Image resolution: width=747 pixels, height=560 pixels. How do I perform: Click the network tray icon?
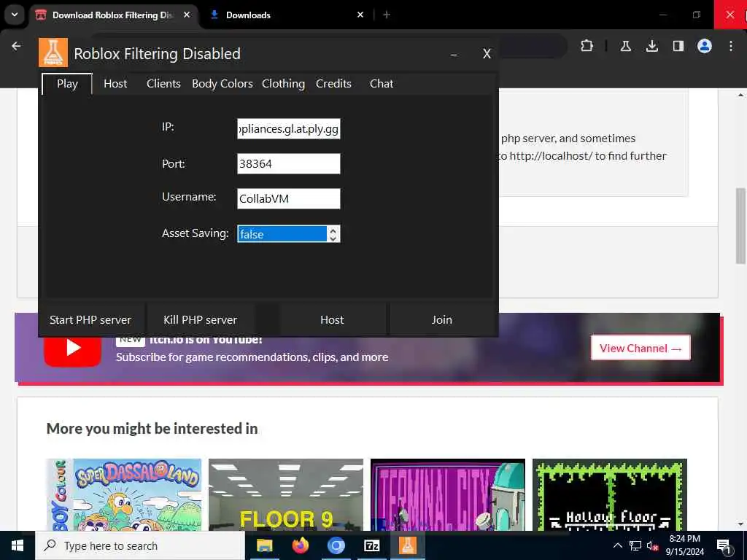[635, 545]
